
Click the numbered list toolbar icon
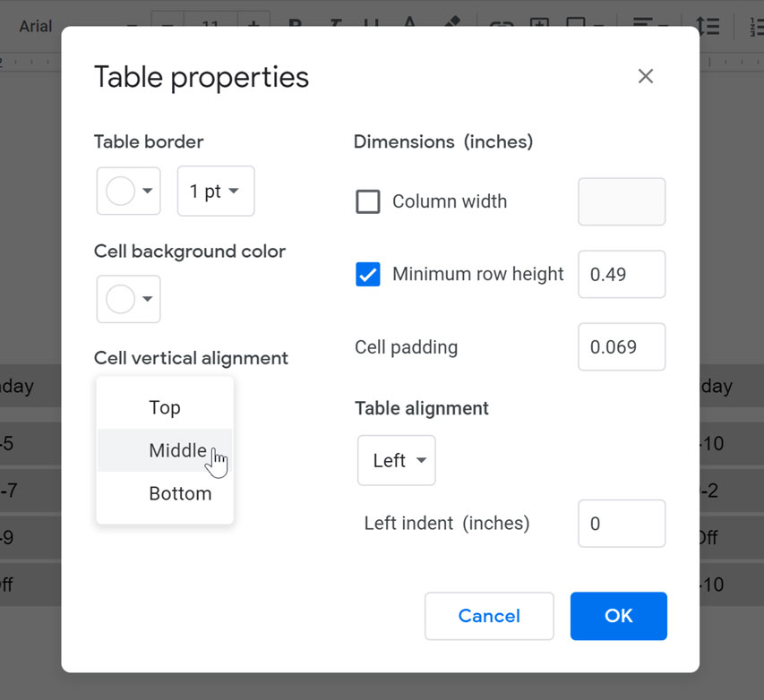[x=755, y=26]
